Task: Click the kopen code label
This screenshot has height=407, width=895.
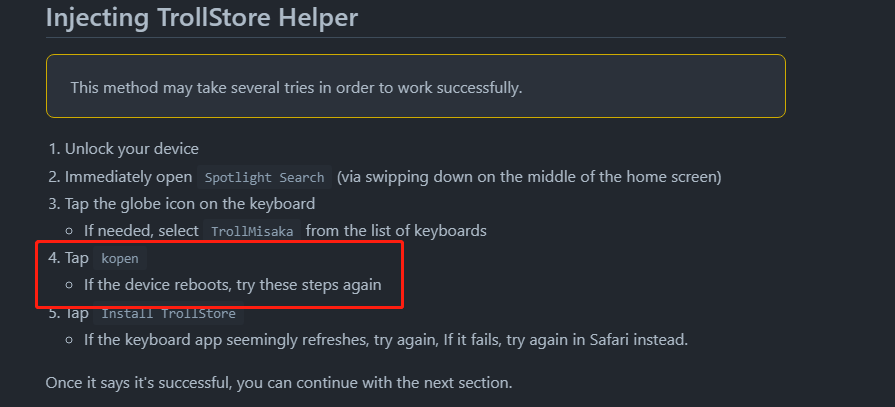Action: coord(120,259)
